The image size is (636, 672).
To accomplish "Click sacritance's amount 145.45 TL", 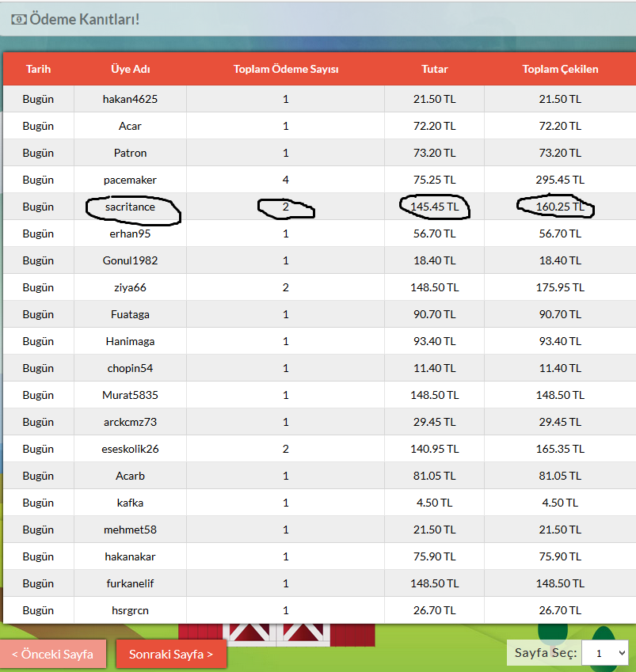I will (x=435, y=207).
